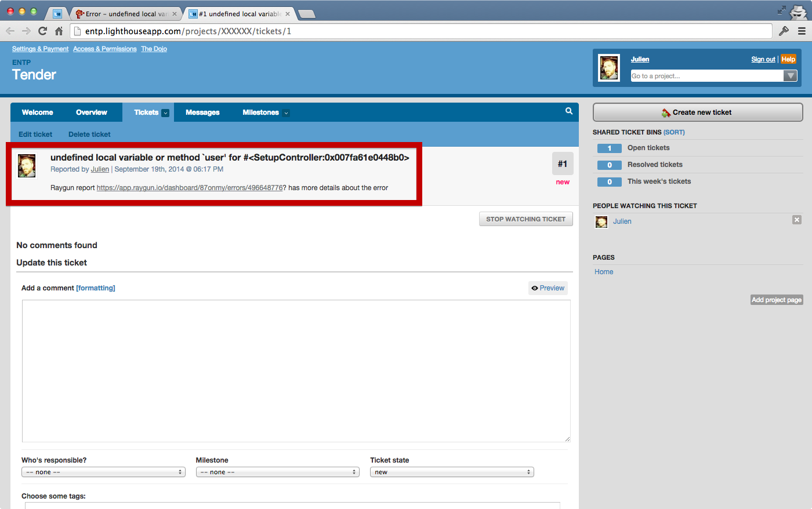This screenshot has height=509, width=812.
Task: Go back with the browser back arrow
Action: [10, 31]
